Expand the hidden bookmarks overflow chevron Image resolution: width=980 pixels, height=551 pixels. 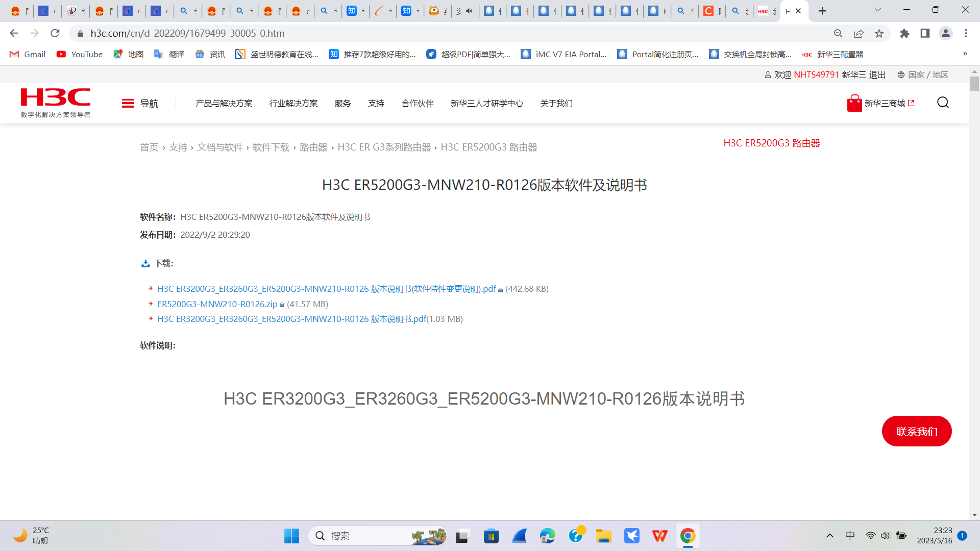click(965, 54)
